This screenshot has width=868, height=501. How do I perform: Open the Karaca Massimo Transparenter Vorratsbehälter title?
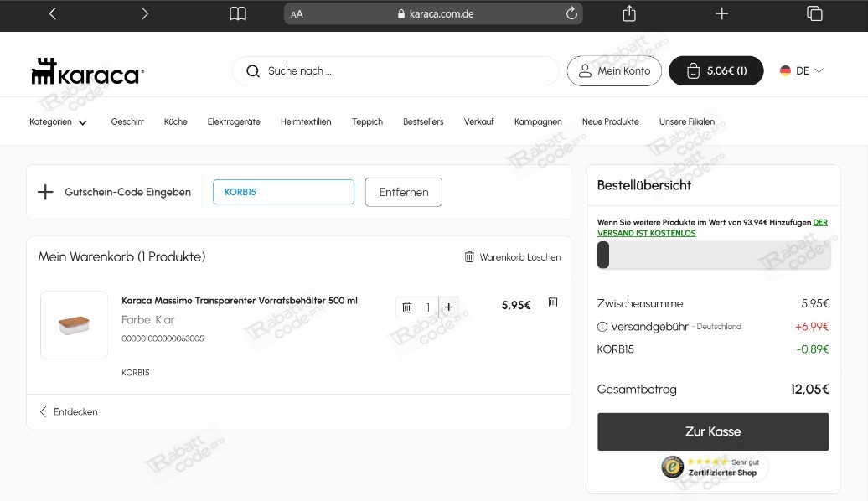click(x=240, y=301)
